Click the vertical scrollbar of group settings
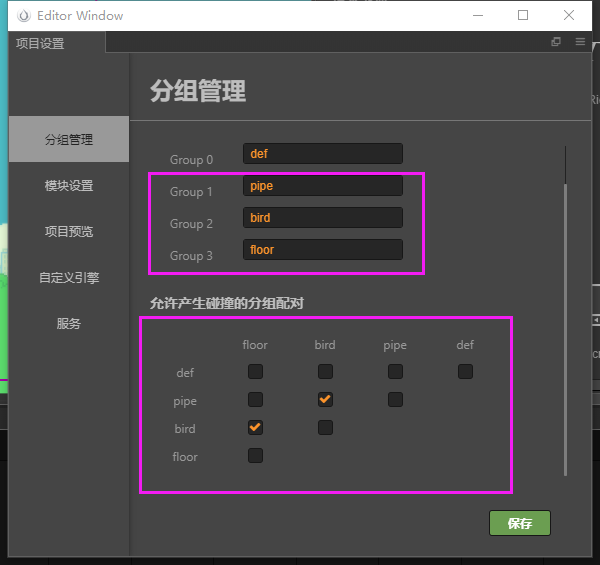This screenshot has width=600, height=565. (x=565, y=330)
